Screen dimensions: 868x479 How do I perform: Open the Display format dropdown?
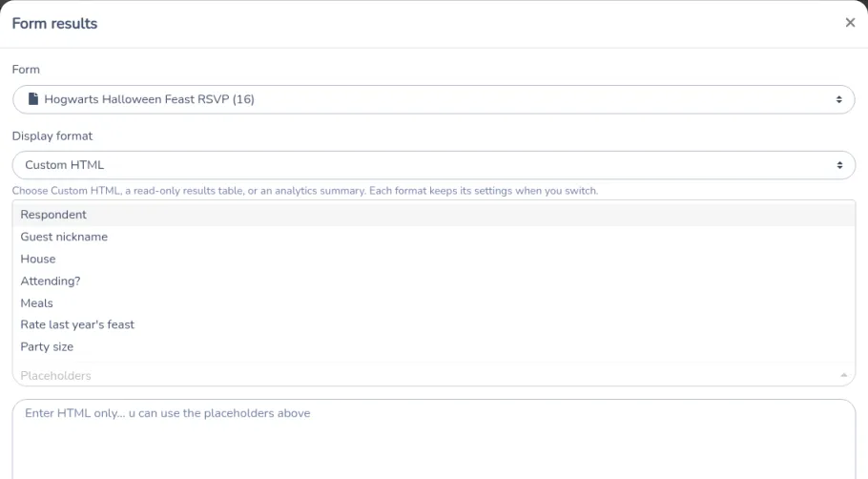(433, 165)
